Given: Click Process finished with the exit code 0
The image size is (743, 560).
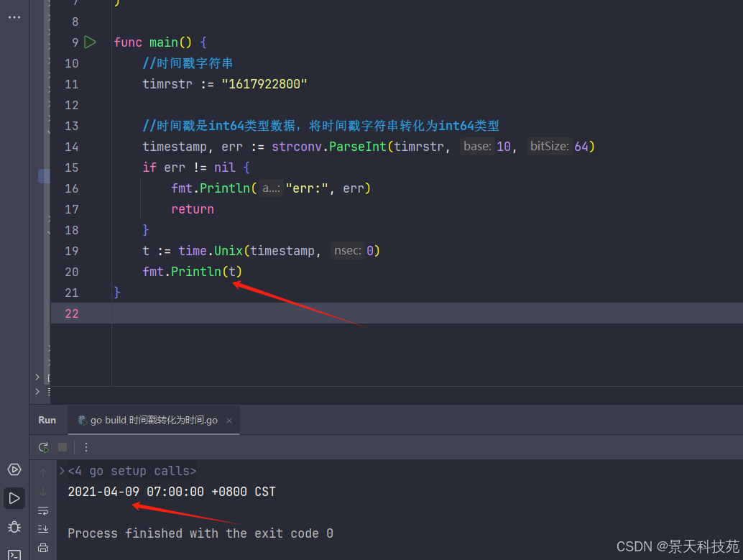Looking at the screenshot, I should (x=200, y=533).
